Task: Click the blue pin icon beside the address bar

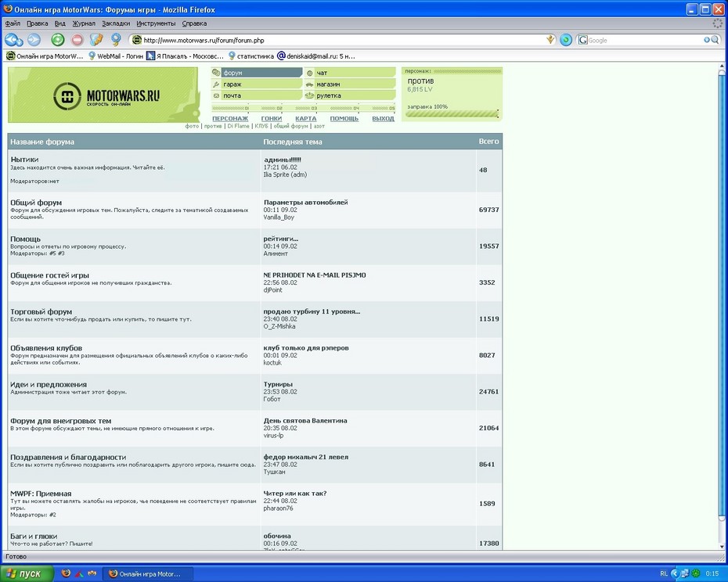Action: (x=116, y=39)
